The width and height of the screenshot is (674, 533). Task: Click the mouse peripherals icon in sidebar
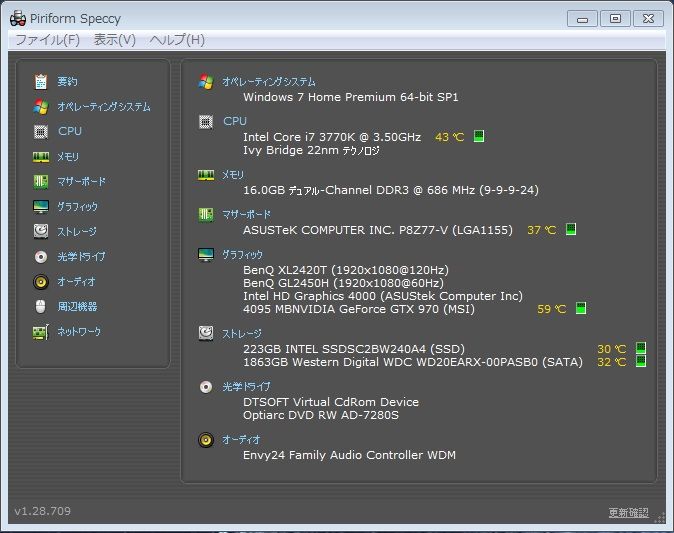[40, 306]
